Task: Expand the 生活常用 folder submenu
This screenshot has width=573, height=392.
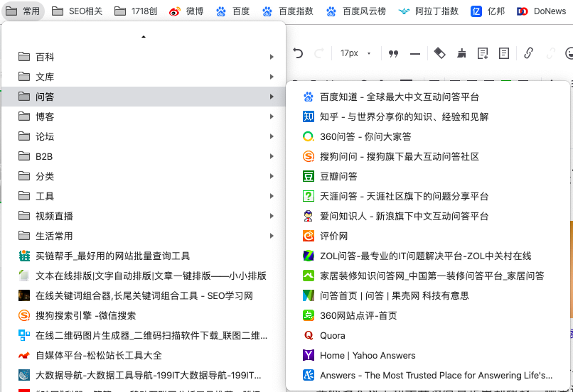Action: tap(144, 236)
